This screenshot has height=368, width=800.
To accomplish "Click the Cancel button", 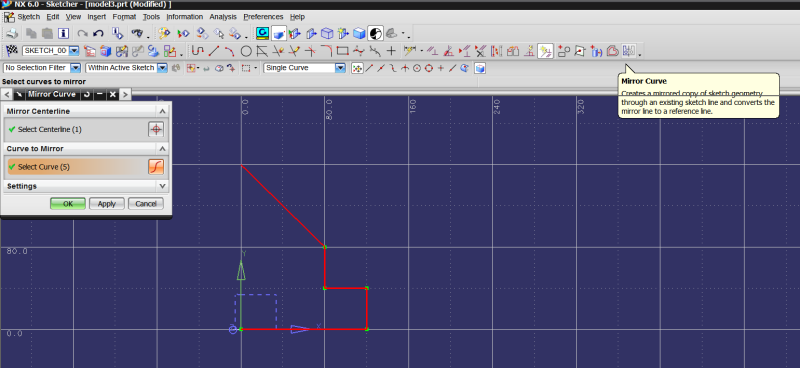I will coord(146,204).
